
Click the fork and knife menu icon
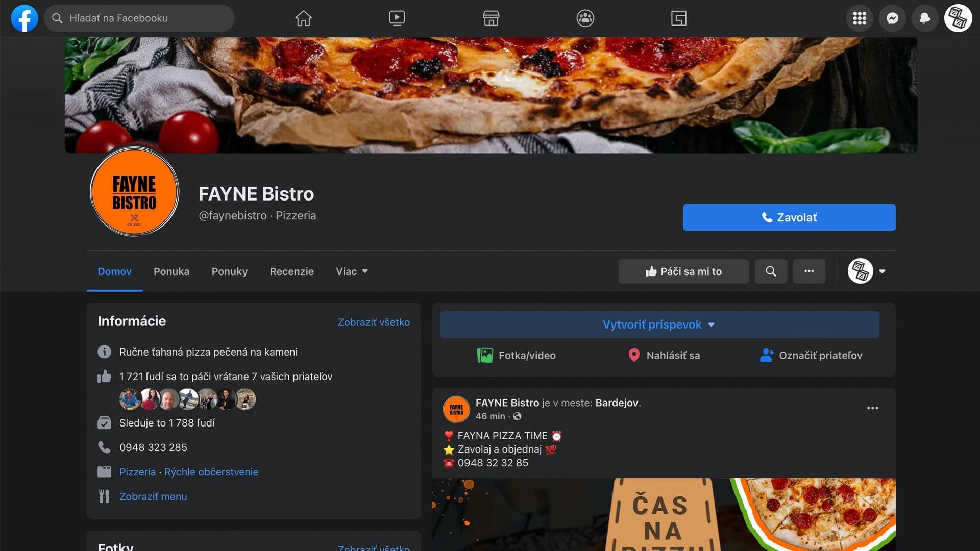pos(104,496)
